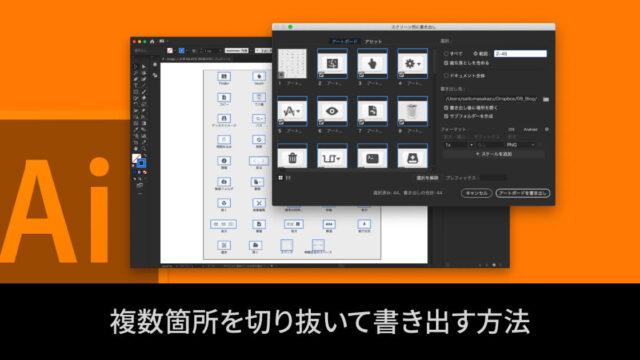This screenshot has width=640, height=360.
Task: Click 選択を解除 to clear selection
Action: pyautogui.click(x=427, y=178)
